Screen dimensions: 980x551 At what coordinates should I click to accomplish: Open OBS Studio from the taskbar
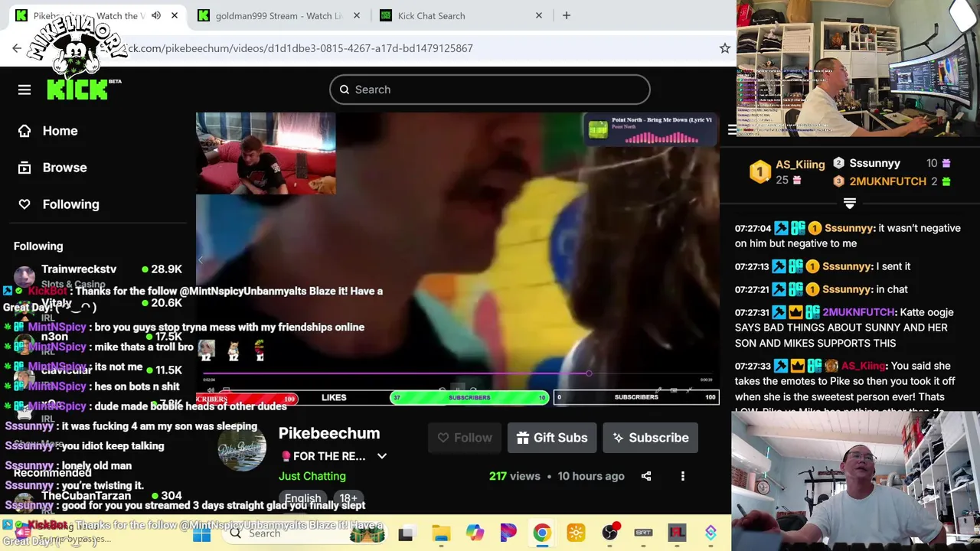coord(610,533)
